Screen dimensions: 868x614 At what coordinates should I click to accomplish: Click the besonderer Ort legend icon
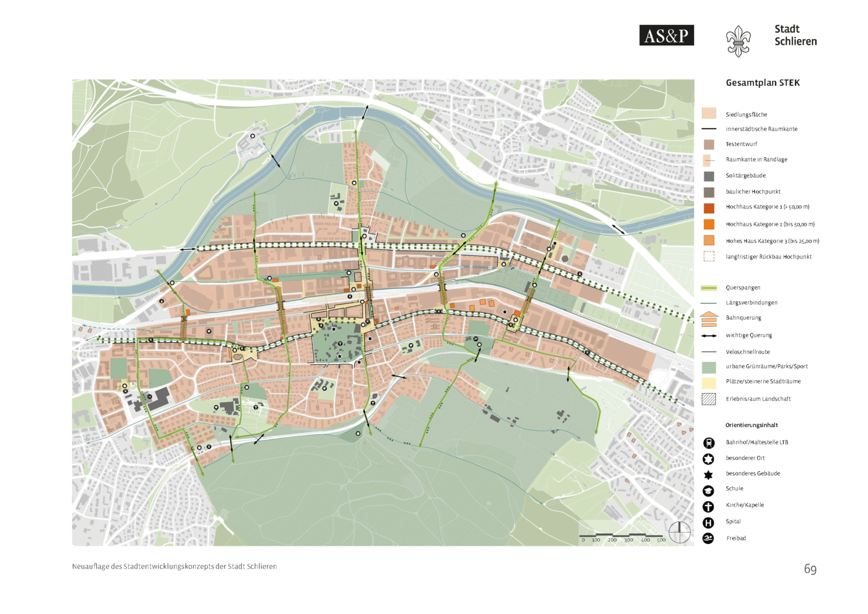coord(709,458)
